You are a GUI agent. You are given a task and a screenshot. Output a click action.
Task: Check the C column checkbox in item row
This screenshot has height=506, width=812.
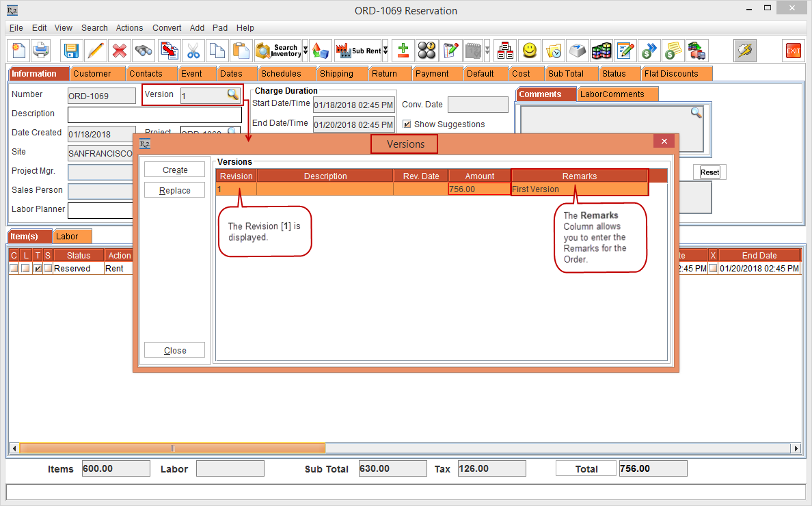pyautogui.click(x=14, y=269)
